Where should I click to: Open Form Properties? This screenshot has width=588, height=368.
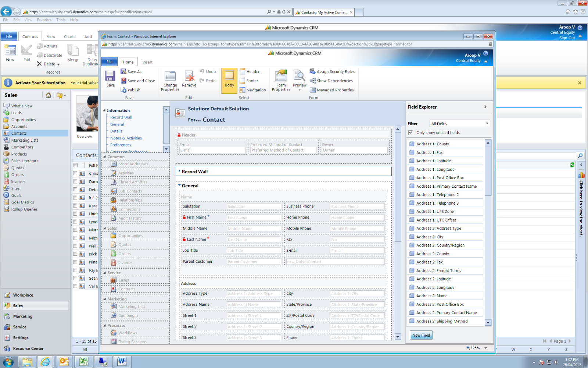(281, 80)
